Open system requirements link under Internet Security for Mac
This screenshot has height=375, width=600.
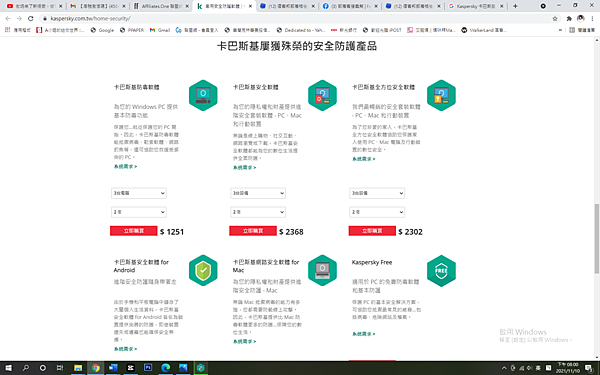click(x=245, y=341)
